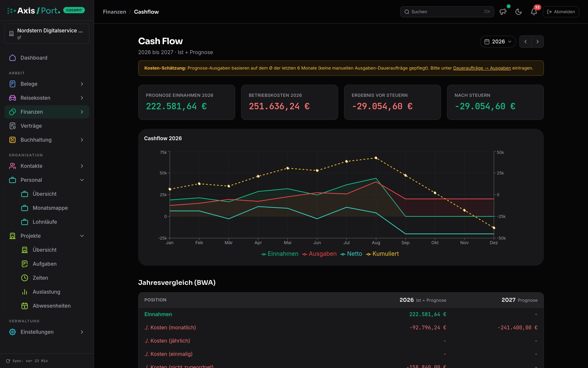Click the Dashboard home icon

tap(12, 58)
